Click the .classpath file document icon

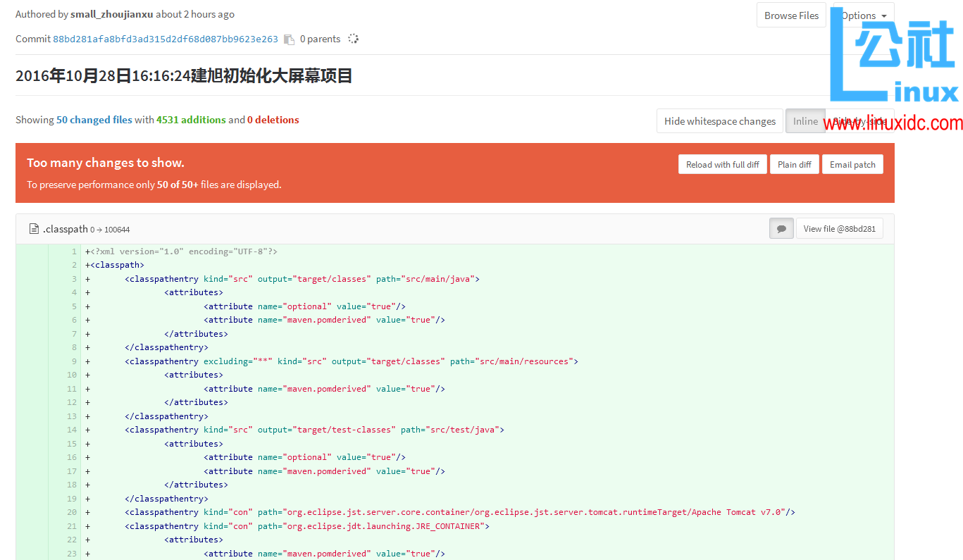(x=34, y=229)
